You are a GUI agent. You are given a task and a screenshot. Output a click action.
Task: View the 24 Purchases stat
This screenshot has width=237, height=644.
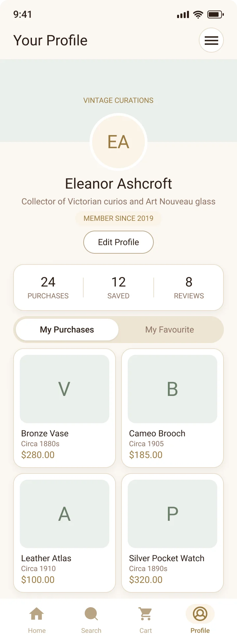(x=48, y=287)
